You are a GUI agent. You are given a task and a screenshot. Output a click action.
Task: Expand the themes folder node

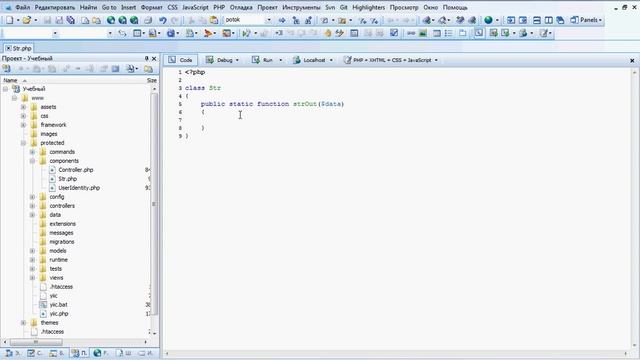coord(23,322)
